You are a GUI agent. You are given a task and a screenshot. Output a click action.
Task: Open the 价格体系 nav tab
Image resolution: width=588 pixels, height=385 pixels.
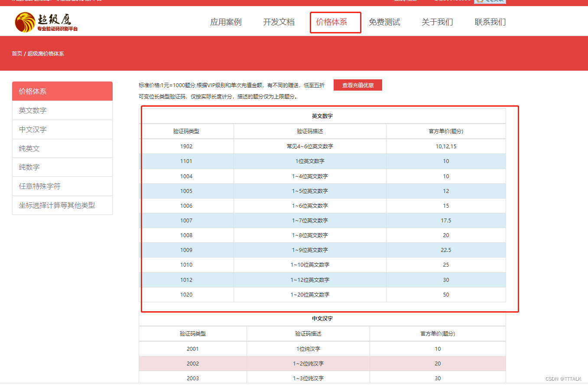point(331,22)
